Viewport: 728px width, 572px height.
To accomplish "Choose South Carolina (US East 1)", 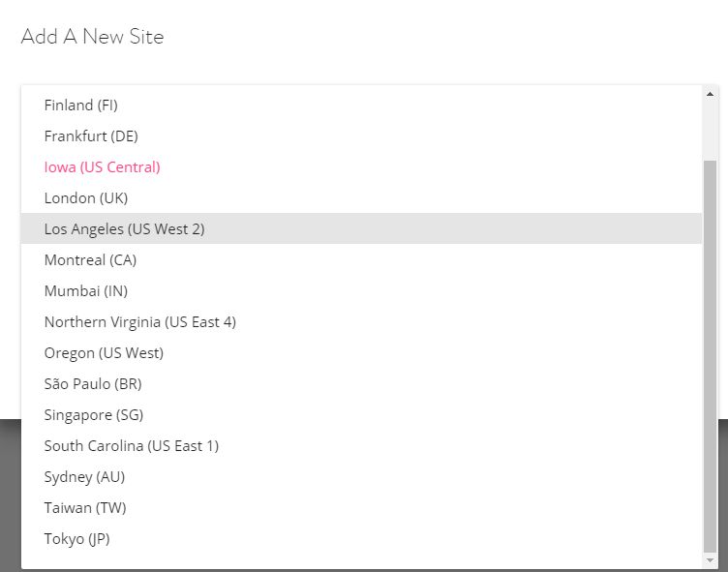I will (132, 445).
